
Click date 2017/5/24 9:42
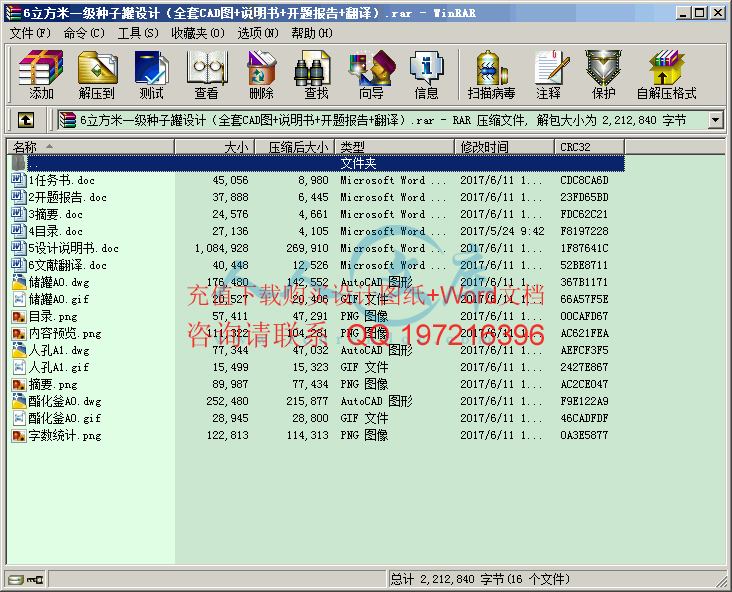(502, 231)
